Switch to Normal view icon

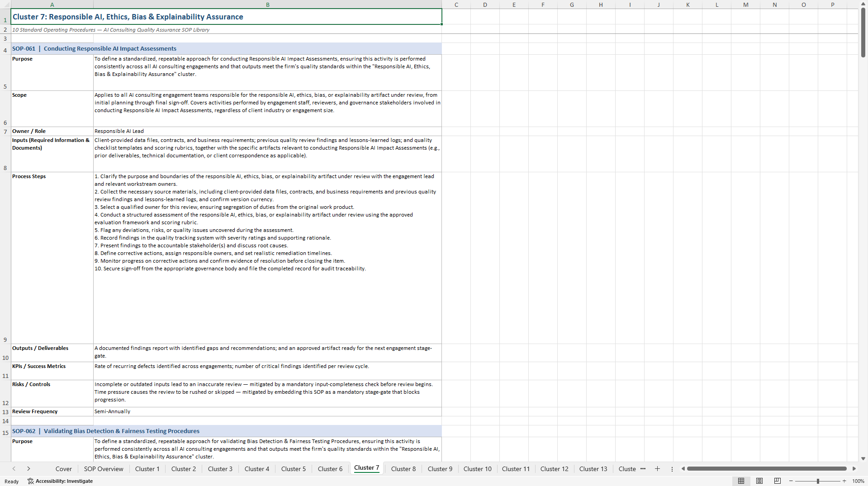pyautogui.click(x=741, y=481)
